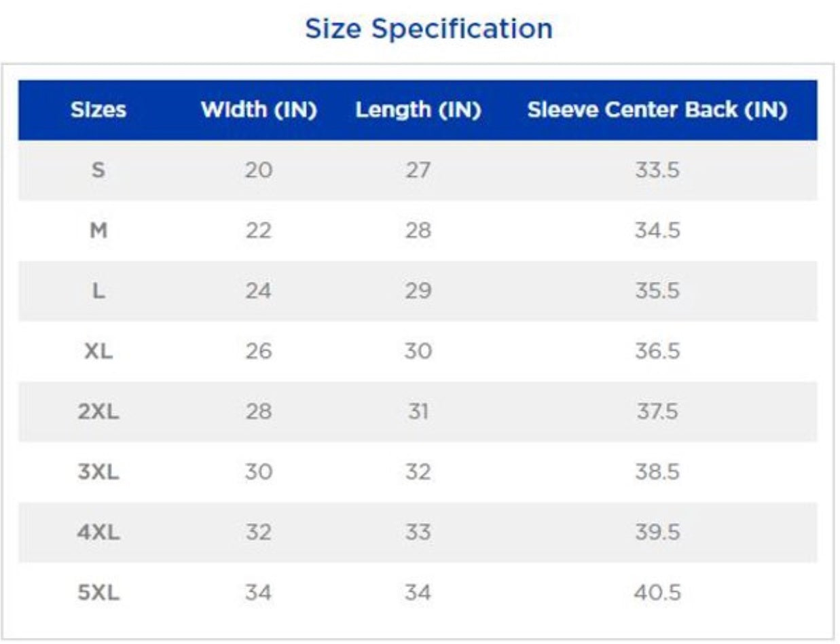This screenshot has width=840, height=644.
Task: Click the 2XL size row label
Action: click(98, 412)
